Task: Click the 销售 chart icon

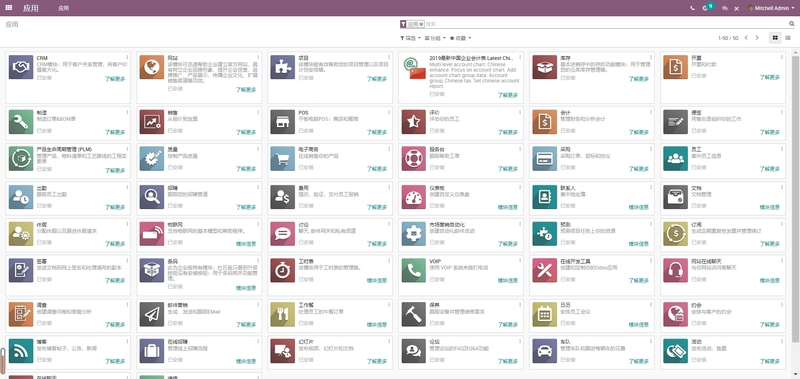Action: pyautogui.click(x=152, y=122)
